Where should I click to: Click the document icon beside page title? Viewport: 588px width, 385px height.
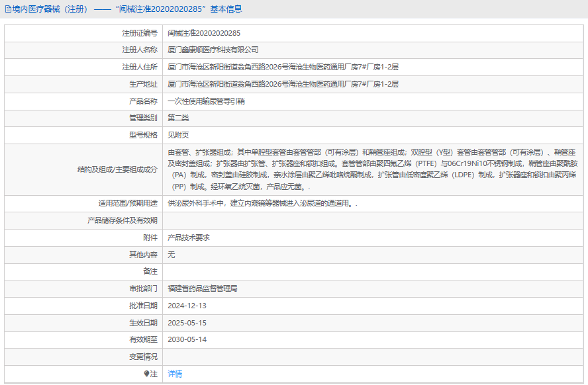[x=8, y=9]
